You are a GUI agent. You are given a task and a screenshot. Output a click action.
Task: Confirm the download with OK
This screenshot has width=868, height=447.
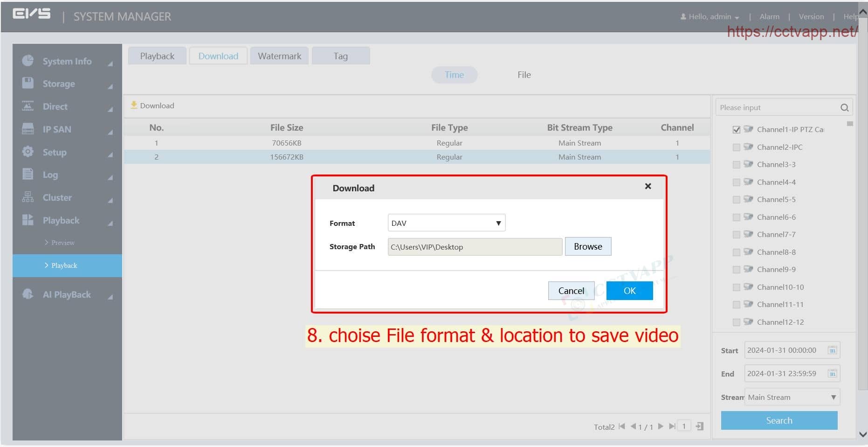[x=629, y=291]
